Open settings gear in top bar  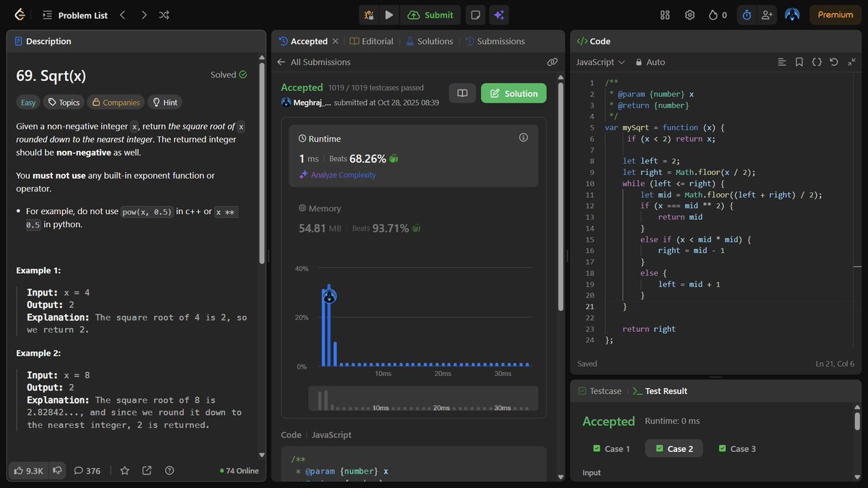690,14
